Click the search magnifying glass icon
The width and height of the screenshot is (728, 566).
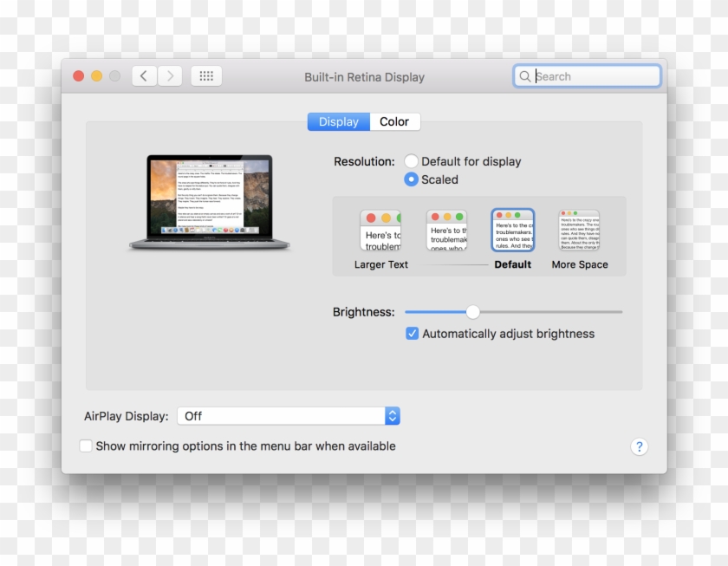pyautogui.click(x=525, y=76)
